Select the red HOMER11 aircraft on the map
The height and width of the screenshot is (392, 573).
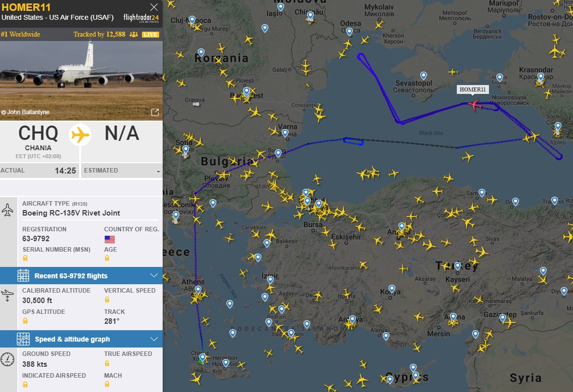(x=475, y=105)
